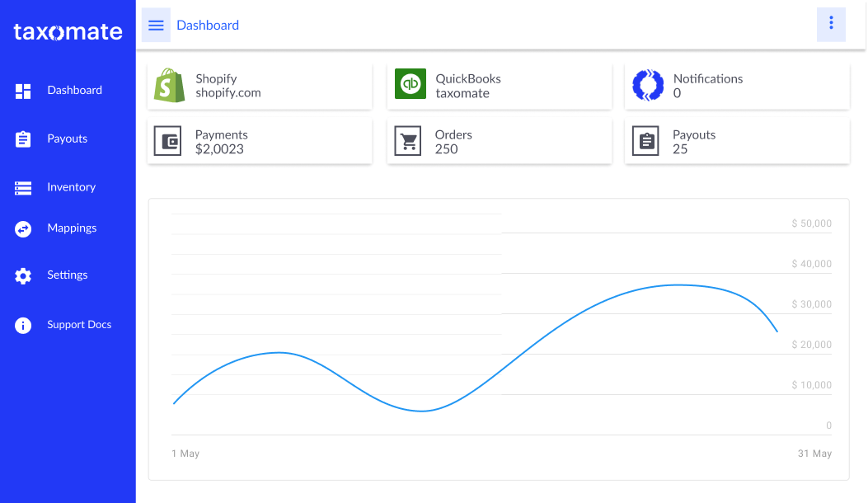Click the taxomate QuickBooks account name
Viewport: 868px width, 503px height.
coord(462,93)
